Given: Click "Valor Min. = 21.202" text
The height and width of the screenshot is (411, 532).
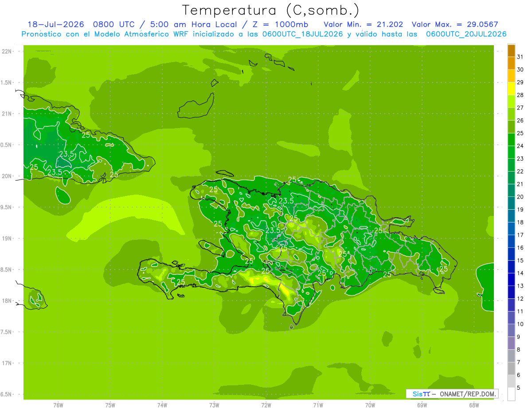Looking at the screenshot, I should pos(364,24).
